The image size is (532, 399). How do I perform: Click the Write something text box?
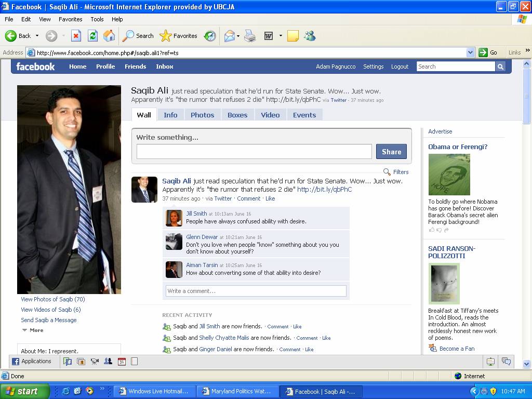point(254,152)
